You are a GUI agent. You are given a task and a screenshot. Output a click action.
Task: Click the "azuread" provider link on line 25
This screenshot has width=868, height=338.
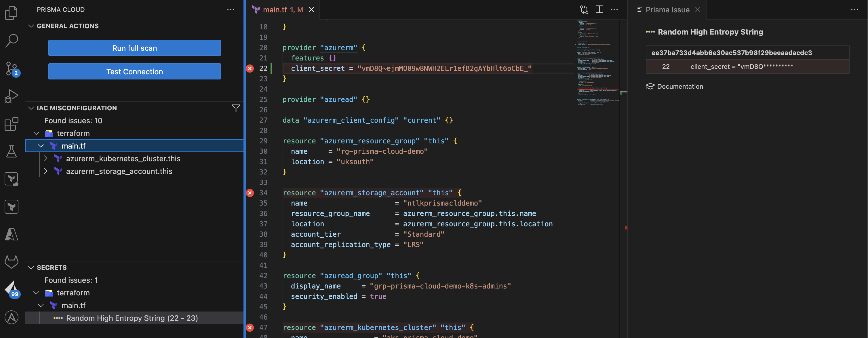pyautogui.click(x=338, y=99)
